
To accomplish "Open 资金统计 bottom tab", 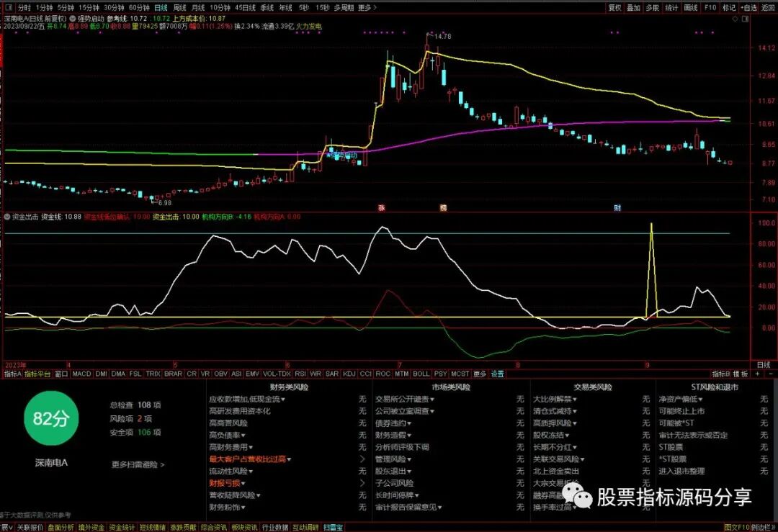I will 122,528.
